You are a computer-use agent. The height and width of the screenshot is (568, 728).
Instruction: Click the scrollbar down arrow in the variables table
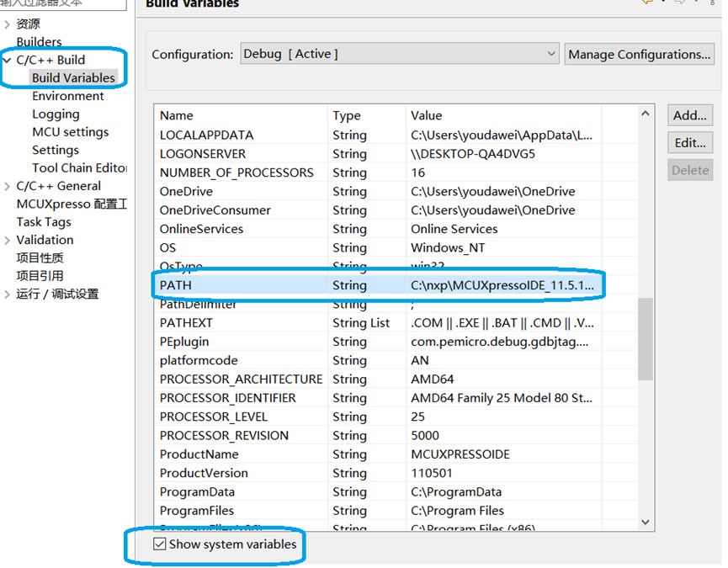[646, 522]
